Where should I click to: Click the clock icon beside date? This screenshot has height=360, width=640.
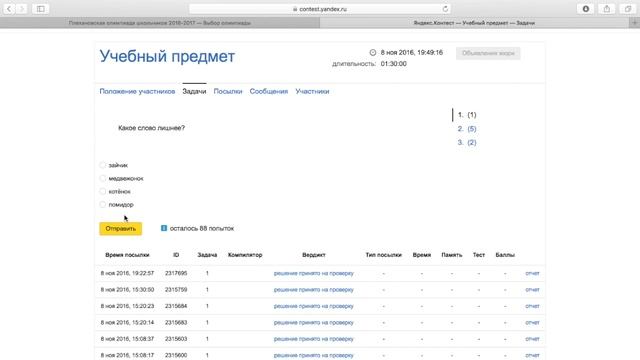tap(373, 52)
